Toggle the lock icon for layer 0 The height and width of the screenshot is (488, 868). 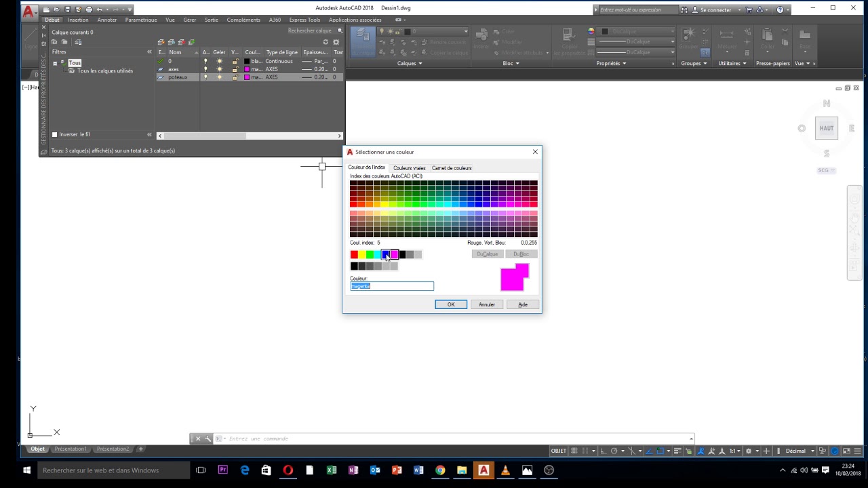(235, 61)
